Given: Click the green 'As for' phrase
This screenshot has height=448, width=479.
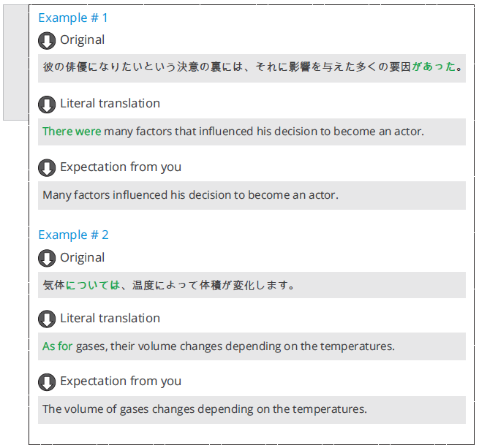Looking at the screenshot, I should tap(58, 346).
